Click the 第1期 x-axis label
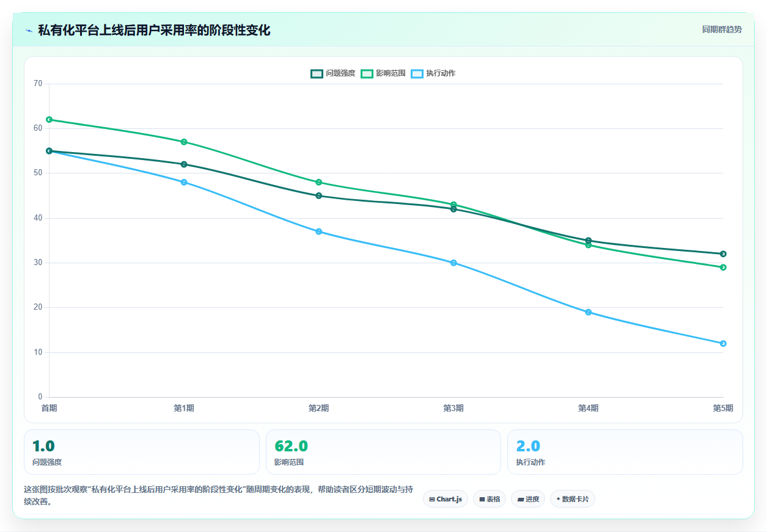 [x=184, y=409]
